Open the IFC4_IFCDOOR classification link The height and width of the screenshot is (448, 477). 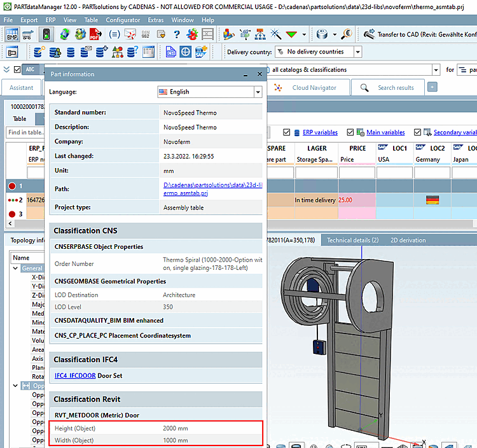[x=74, y=375]
